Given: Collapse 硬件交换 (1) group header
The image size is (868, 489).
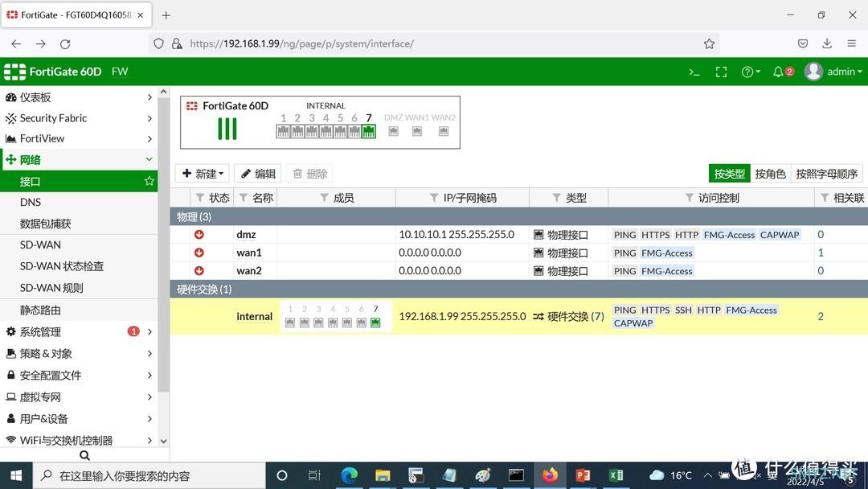Looking at the screenshot, I should (518, 289).
